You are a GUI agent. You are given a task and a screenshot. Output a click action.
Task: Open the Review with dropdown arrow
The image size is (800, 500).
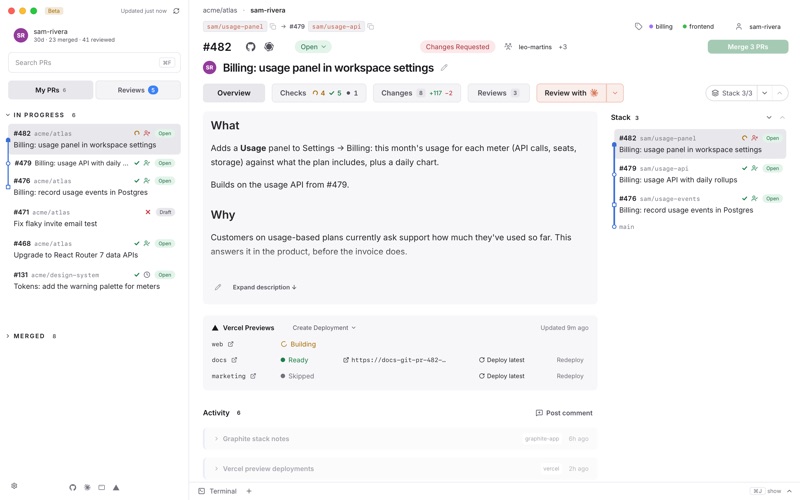click(615, 93)
